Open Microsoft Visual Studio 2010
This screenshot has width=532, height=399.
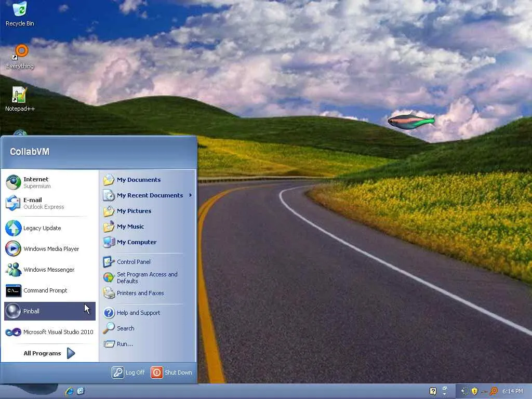[x=50, y=332]
